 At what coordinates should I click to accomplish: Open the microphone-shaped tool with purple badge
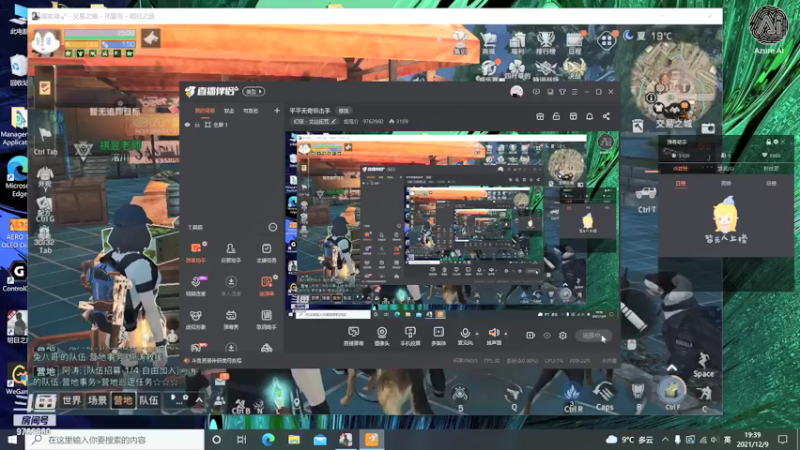point(196,286)
